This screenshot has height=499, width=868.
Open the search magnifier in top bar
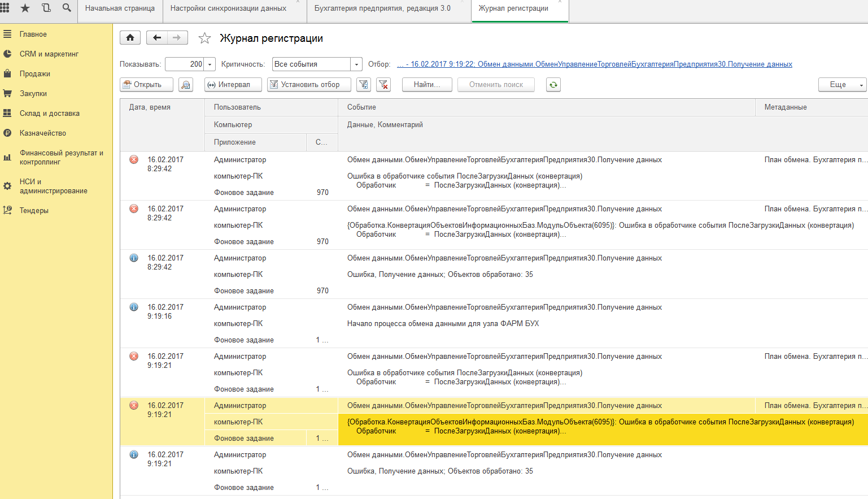tap(67, 8)
